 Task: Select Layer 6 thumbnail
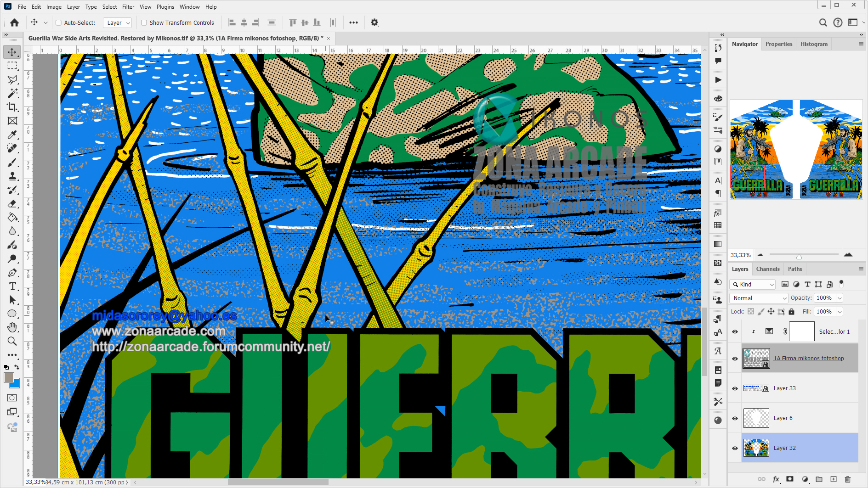[756, 418]
